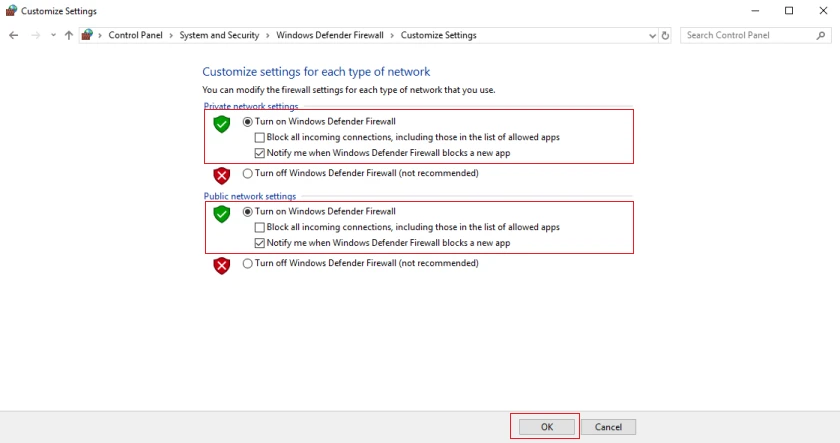The height and width of the screenshot is (443, 840).
Task: Select Customize Settings breadcrumb
Action: [x=438, y=35]
